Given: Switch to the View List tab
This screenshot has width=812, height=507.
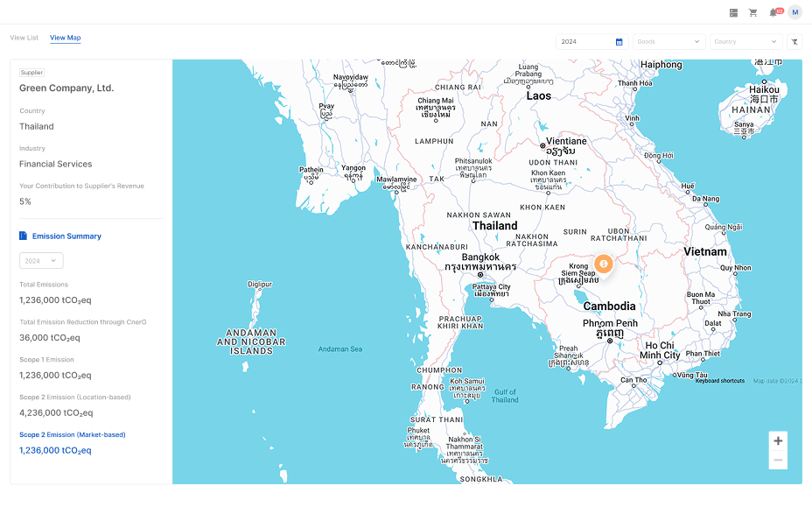Looking at the screenshot, I should click(x=24, y=38).
